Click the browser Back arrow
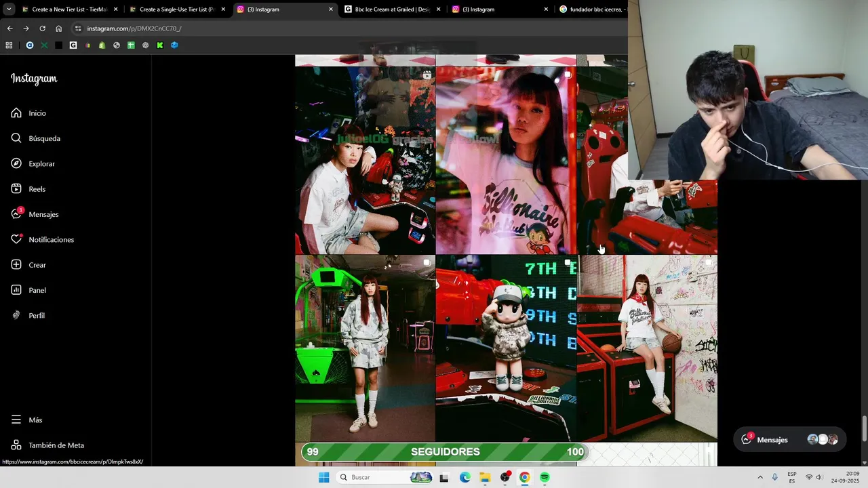Image resolution: width=868 pixels, height=488 pixels. (9, 28)
